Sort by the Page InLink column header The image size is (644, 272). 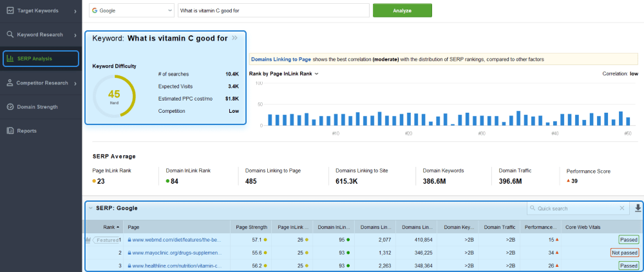292,227
